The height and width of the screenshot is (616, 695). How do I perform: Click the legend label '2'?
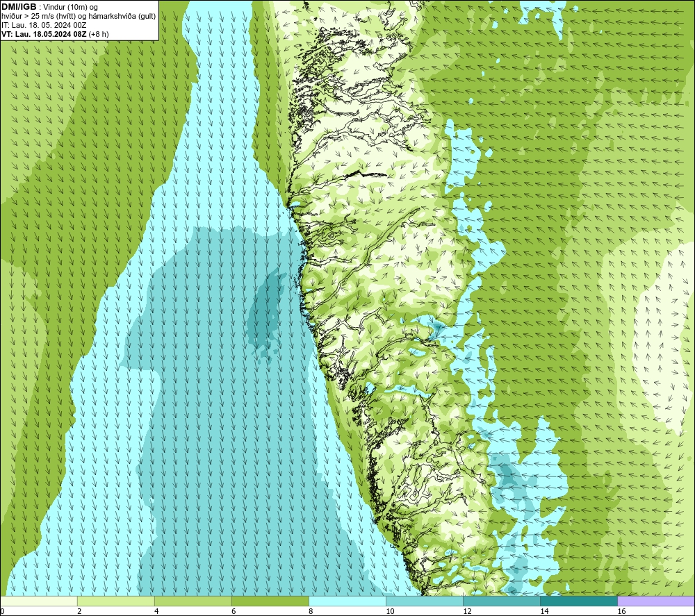pos(79,611)
